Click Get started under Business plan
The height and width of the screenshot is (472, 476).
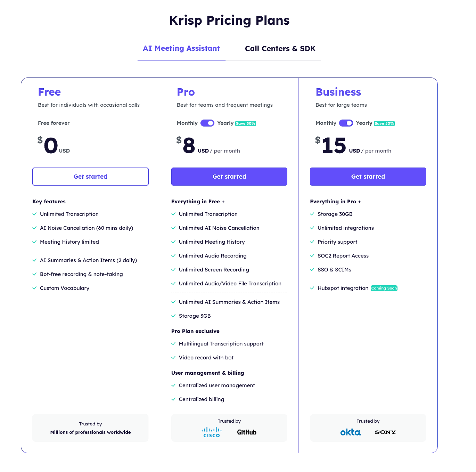368,177
